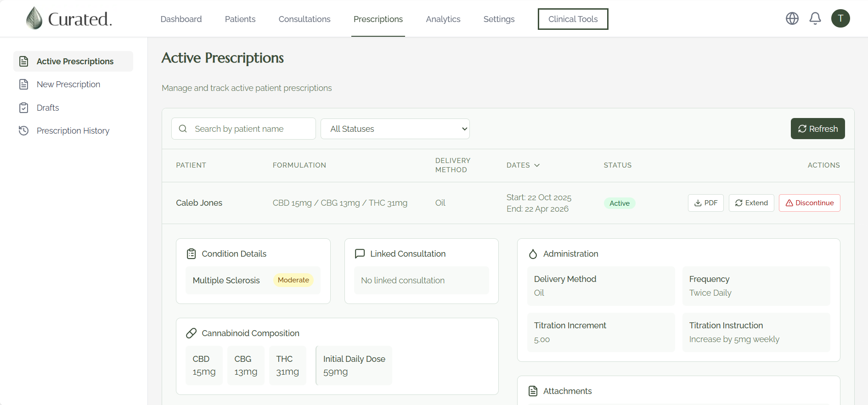The height and width of the screenshot is (405, 868).
Task: Click the search magnifier icon
Action: pyautogui.click(x=183, y=129)
